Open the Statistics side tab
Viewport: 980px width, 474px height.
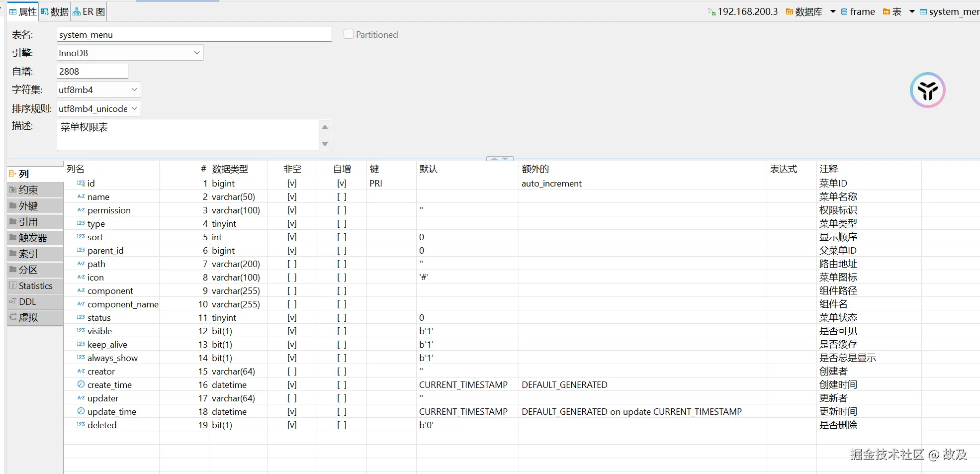35,285
